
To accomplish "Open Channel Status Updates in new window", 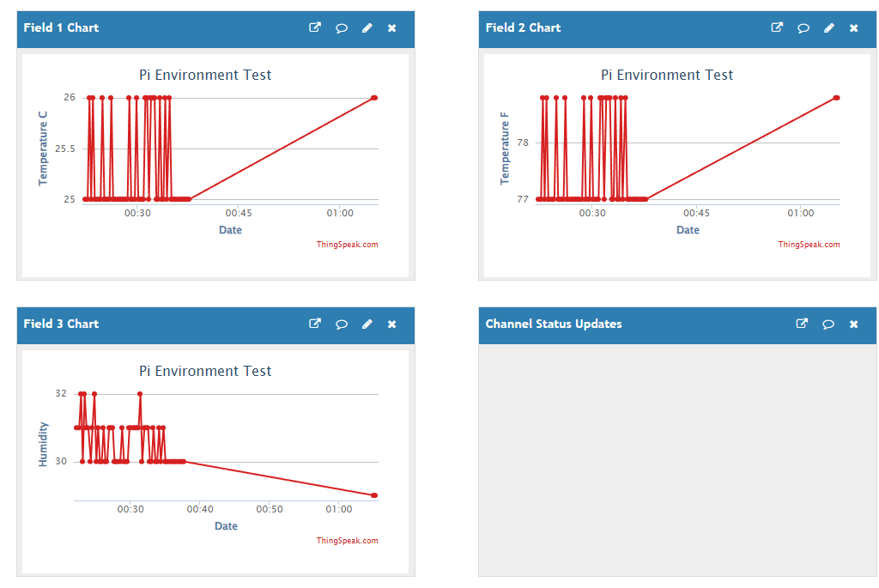I will [803, 324].
